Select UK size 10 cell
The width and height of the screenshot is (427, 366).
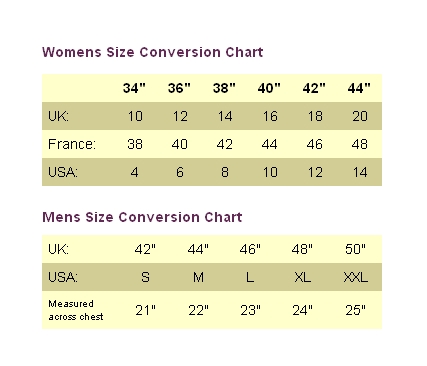135,116
